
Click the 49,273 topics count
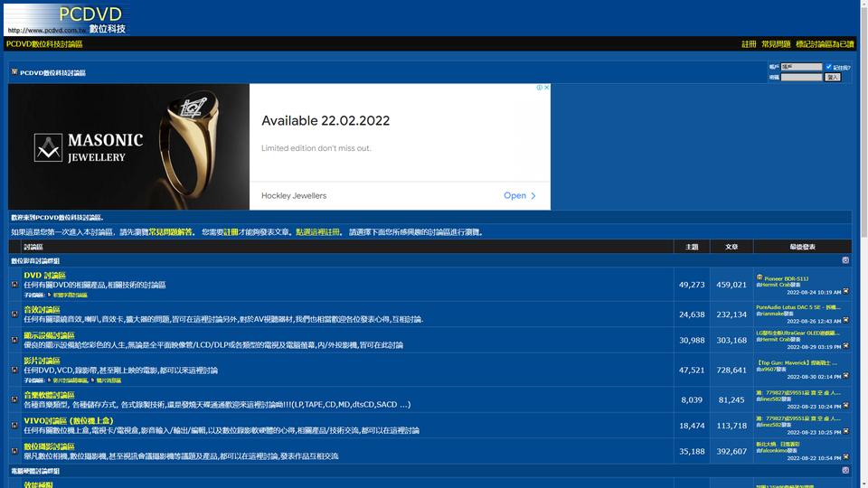692,285
